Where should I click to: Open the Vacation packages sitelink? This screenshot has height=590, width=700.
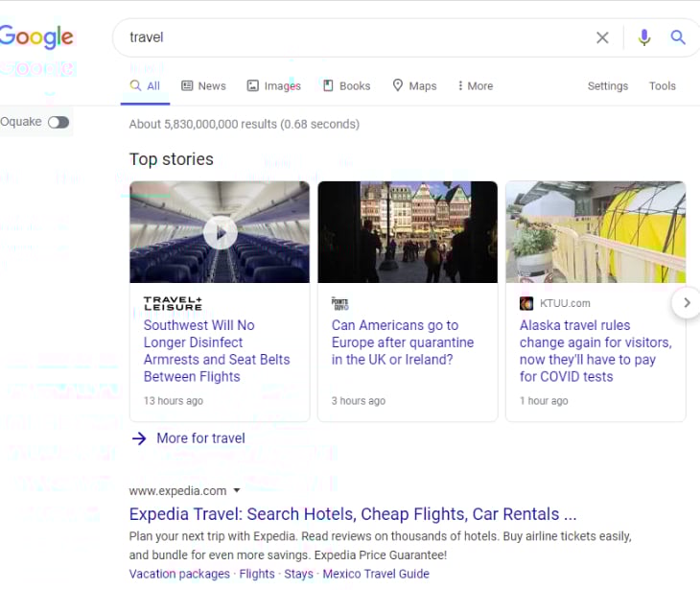pyautogui.click(x=179, y=574)
